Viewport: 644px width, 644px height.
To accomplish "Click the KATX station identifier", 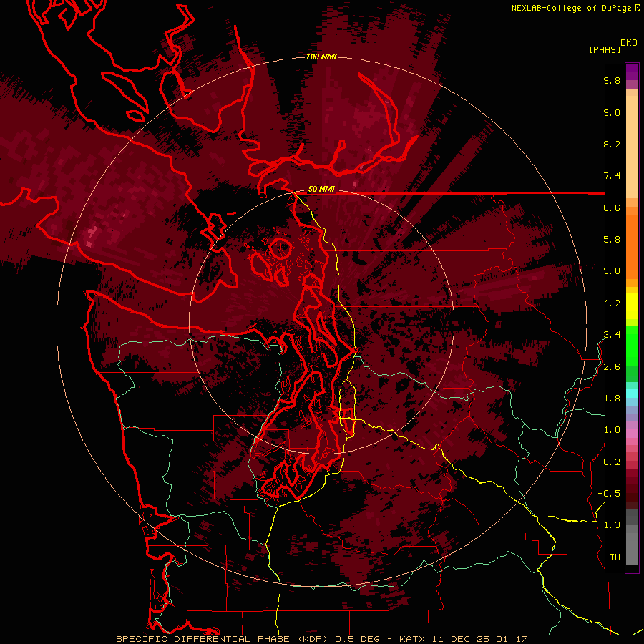I will point(412,639).
